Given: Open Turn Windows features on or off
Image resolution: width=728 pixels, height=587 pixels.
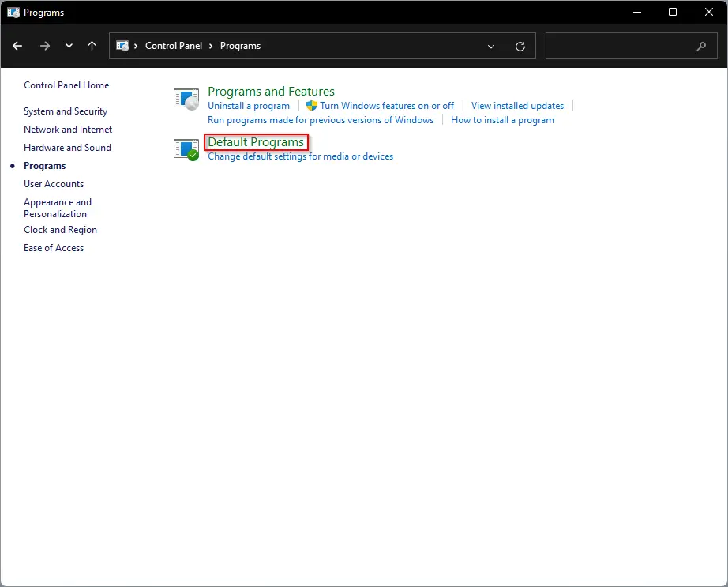Looking at the screenshot, I should (x=387, y=106).
